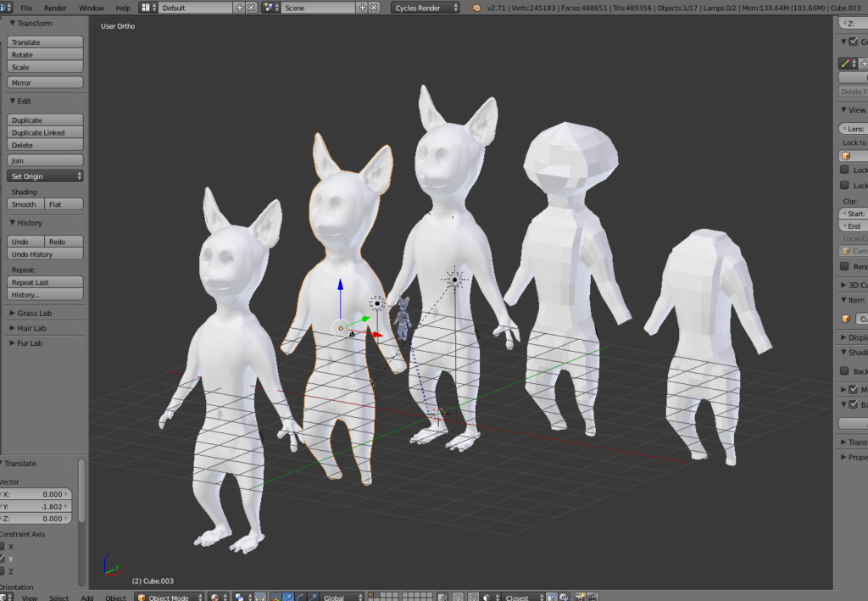
Task: Select the translate manipulator arrow icon
Action: pyautogui.click(x=288, y=597)
